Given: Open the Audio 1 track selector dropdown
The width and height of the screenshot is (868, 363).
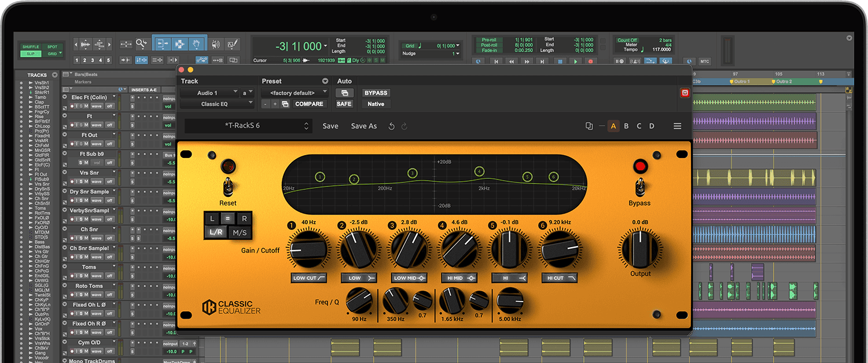Looking at the screenshot, I should point(209,93).
